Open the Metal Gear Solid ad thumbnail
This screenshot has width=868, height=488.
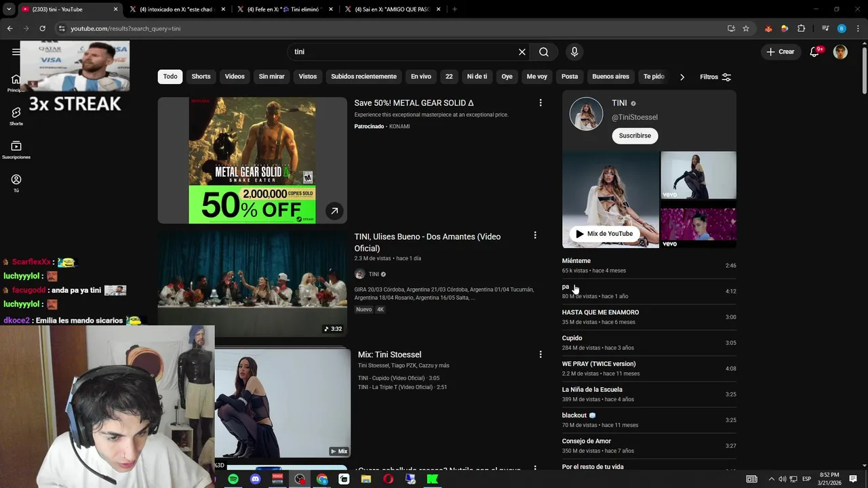click(x=252, y=160)
